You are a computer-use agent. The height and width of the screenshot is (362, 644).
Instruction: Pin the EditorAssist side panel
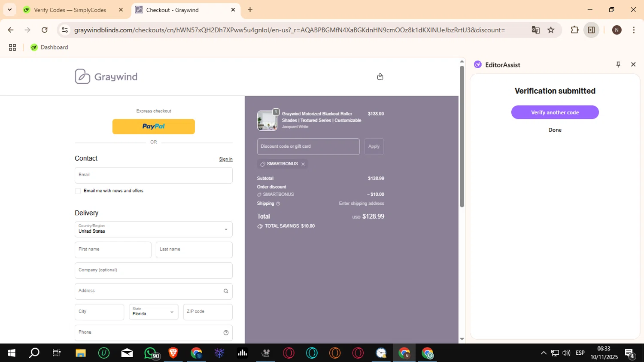coord(618,64)
